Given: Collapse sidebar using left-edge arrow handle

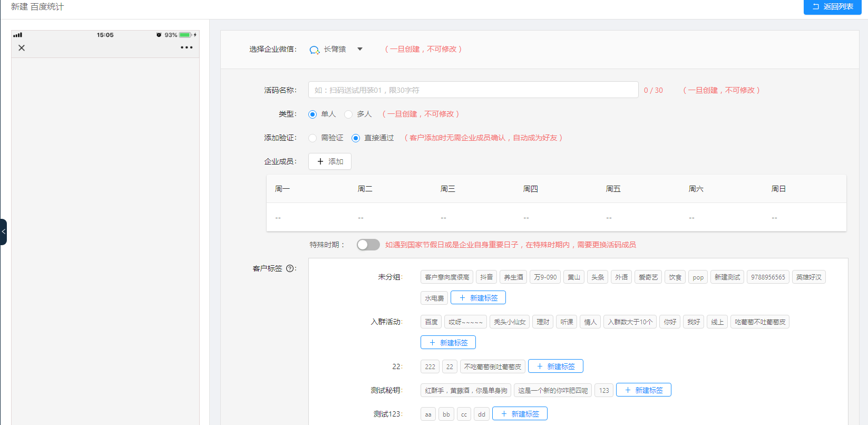Looking at the screenshot, I should [x=3, y=232].
